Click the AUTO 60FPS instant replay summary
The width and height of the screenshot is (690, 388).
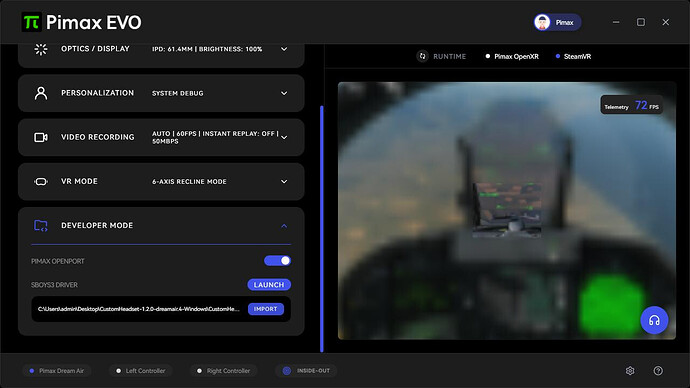pos(215,137)
